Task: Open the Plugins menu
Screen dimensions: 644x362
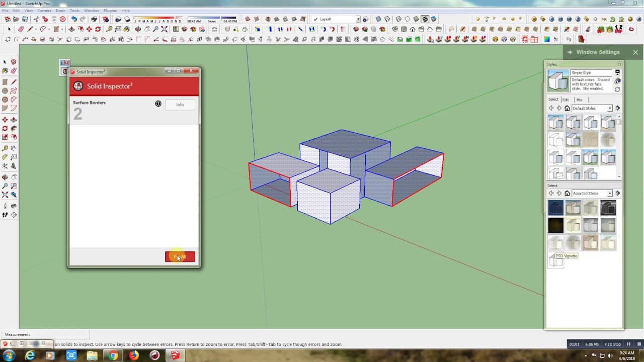Action: [110, 11]
